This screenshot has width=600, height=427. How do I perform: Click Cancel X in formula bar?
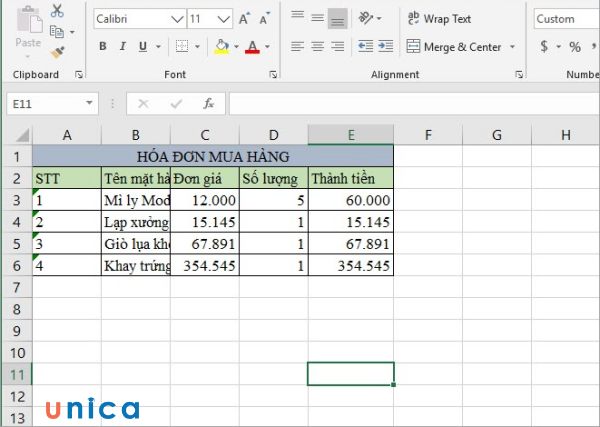[x=143, y=104]
